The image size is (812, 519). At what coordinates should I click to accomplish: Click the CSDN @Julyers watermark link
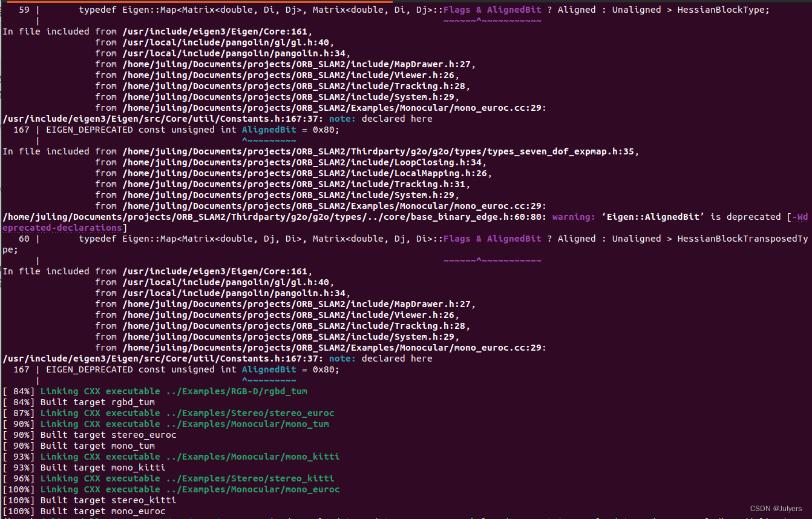tap(776, 508)
